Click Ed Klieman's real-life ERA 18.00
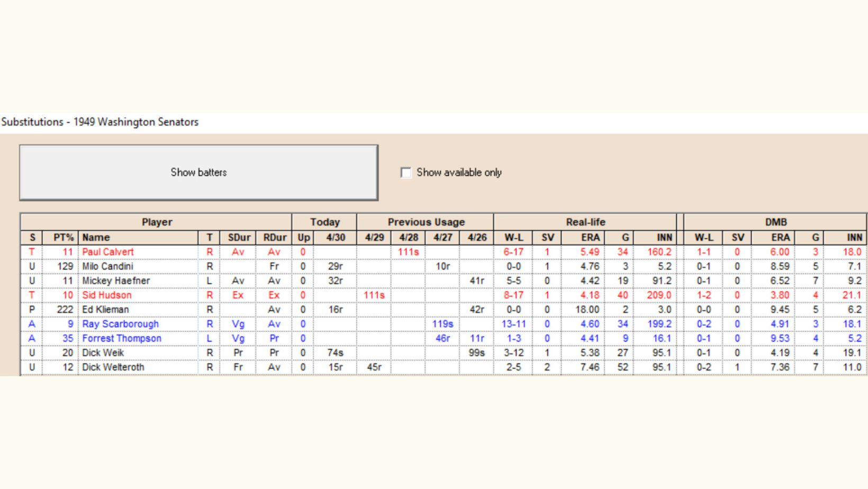 click(587, 309)
